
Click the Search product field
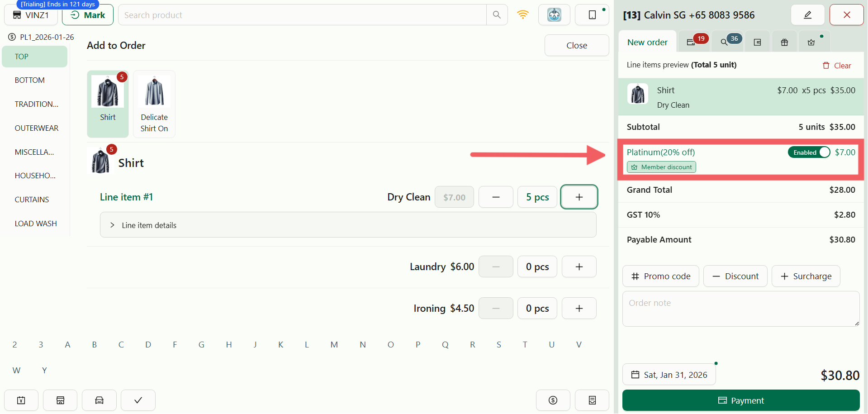(302, 15)
